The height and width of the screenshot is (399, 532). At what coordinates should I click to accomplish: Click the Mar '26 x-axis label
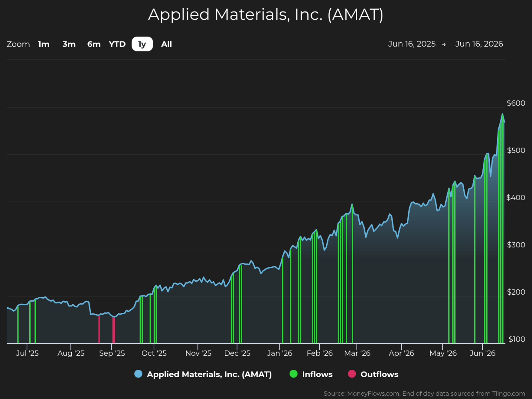pyautogui.click(x=357, y=353)
